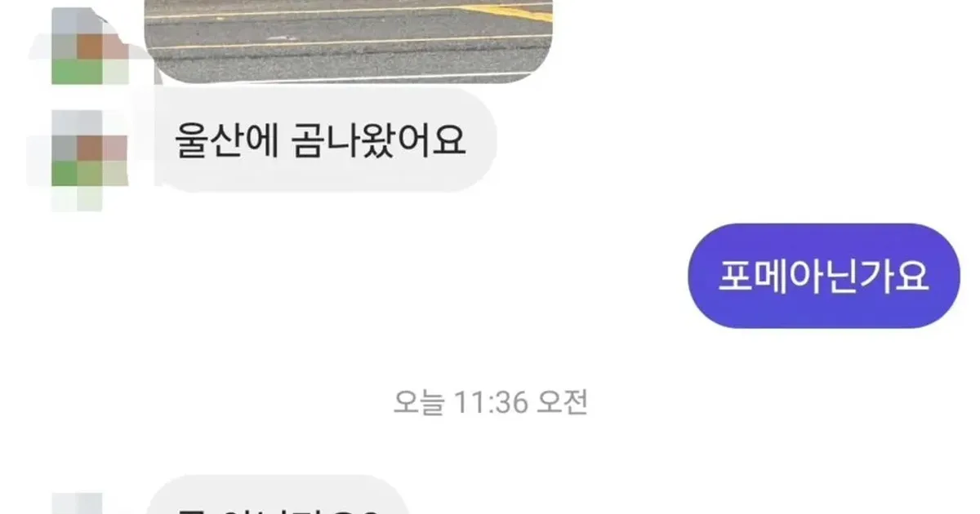Click 오늘 in the time separator

[418, 402]
